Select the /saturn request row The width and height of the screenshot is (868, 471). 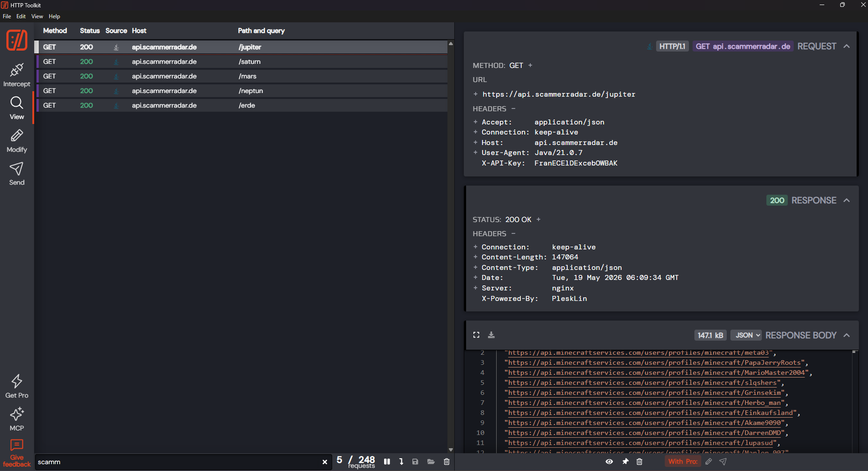tap(241, 62)
